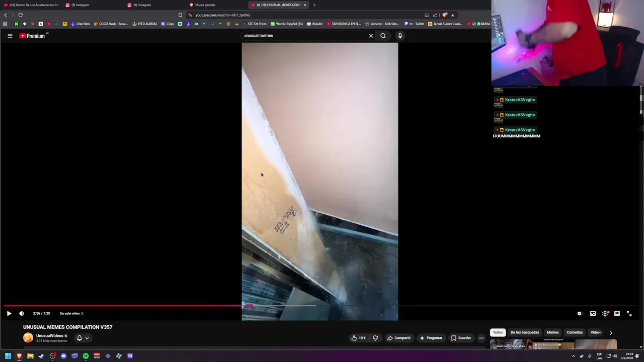Dislike the video

[375, 338]
